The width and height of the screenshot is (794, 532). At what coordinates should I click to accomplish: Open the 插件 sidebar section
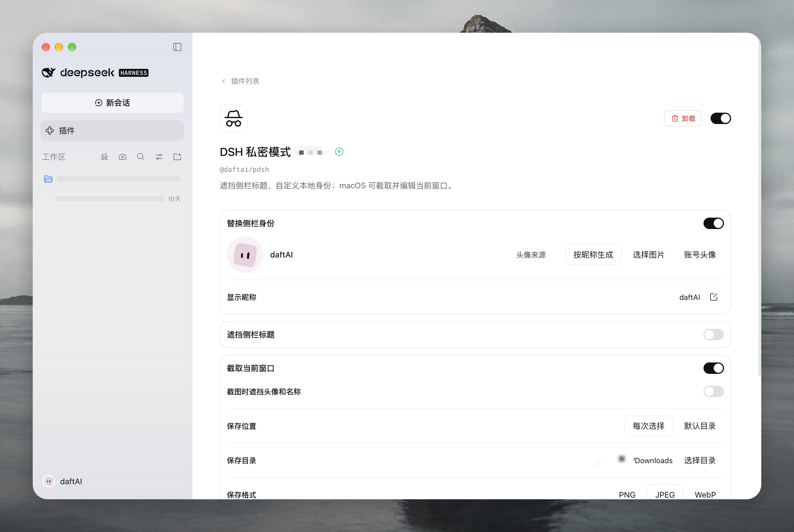point(112,131)
